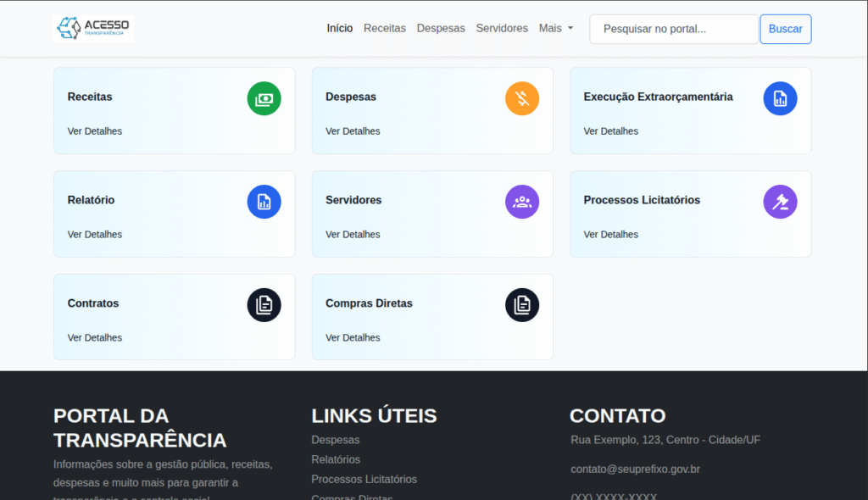Click the dark Contratos document icon
This screenshot has height=500, width=868.
(x=264, y=305)
